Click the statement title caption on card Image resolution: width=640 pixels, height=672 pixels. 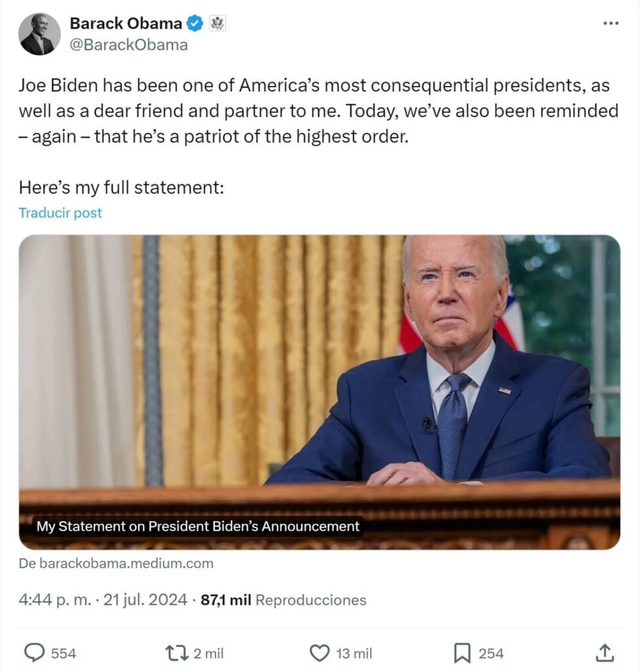tap(198, 526)
